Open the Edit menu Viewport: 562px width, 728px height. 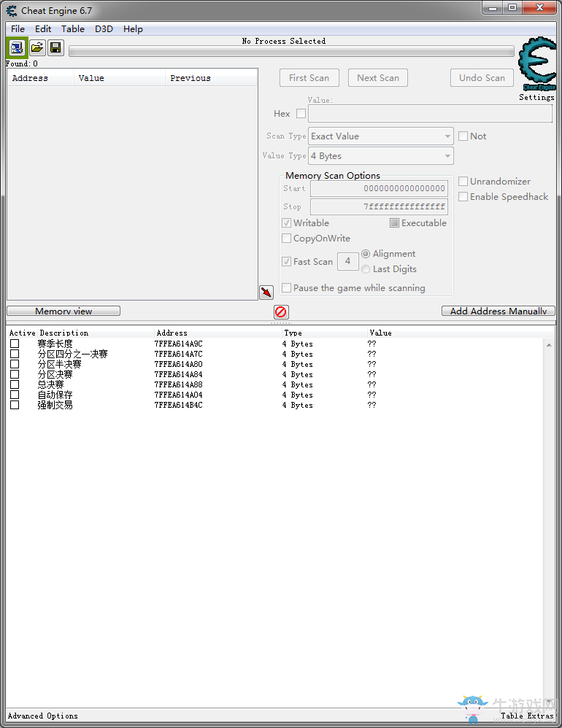43,28
